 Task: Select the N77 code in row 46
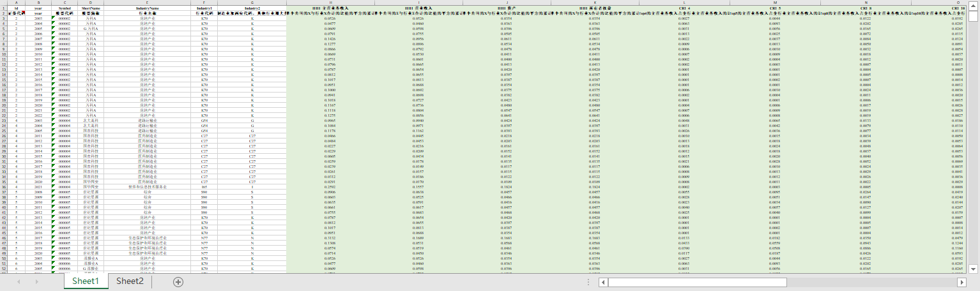point(203,237)
